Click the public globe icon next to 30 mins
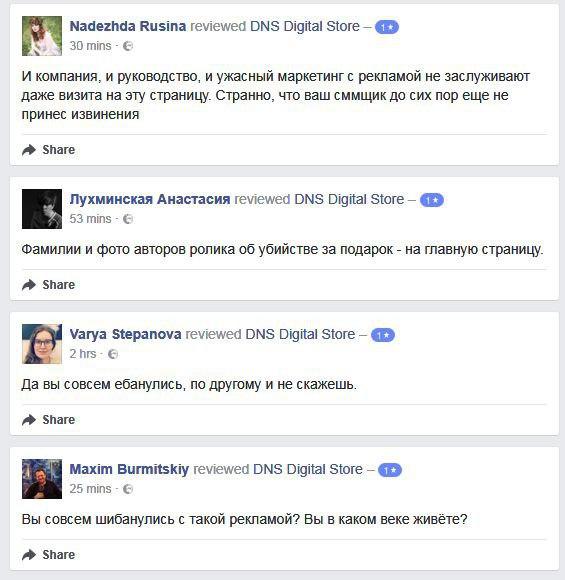 tap(128, 46)
